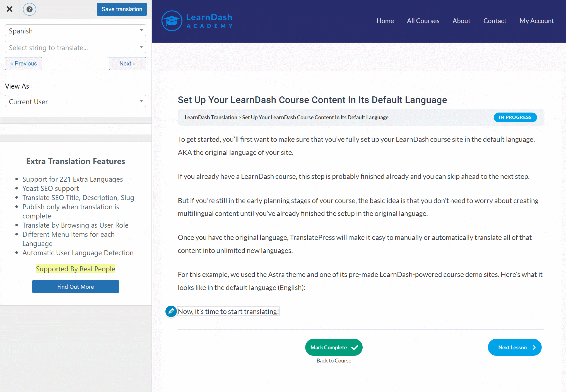Click the Mark Complete toggle button
The image size is (566, 392).
[x=334, y=347]
